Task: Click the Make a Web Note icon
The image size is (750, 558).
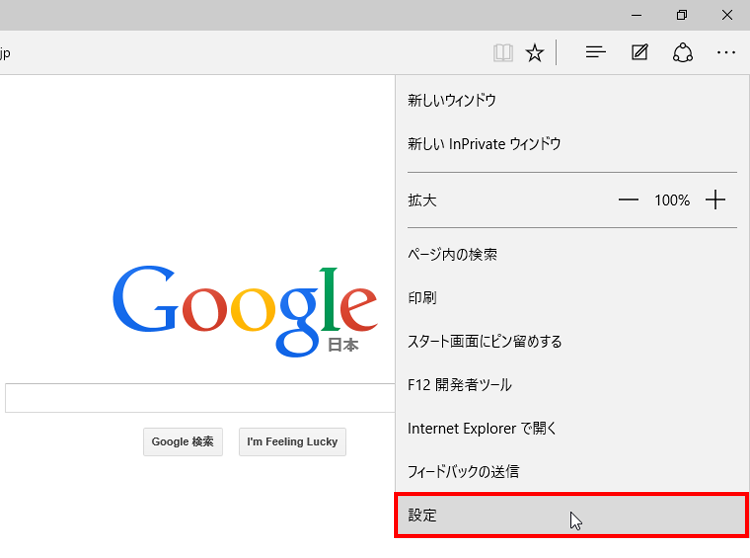Action: 640,52
